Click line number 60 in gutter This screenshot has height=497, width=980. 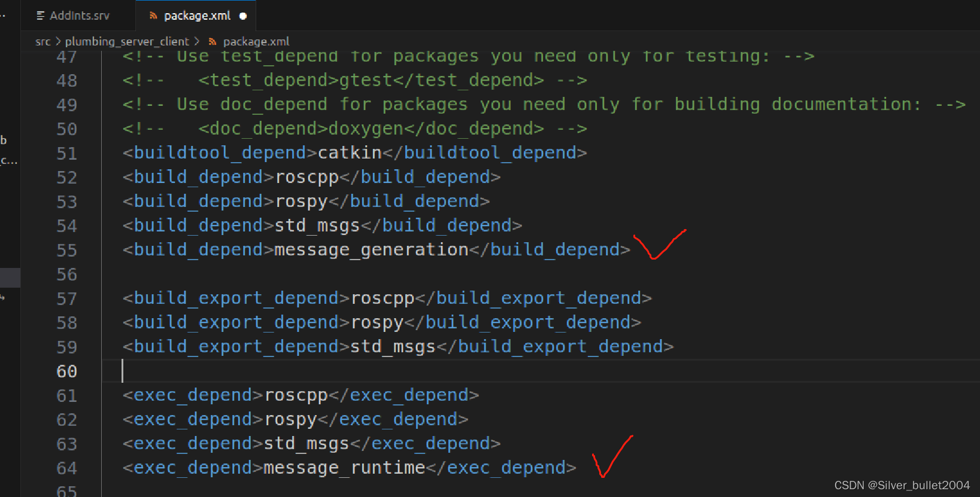click(67, 371)
